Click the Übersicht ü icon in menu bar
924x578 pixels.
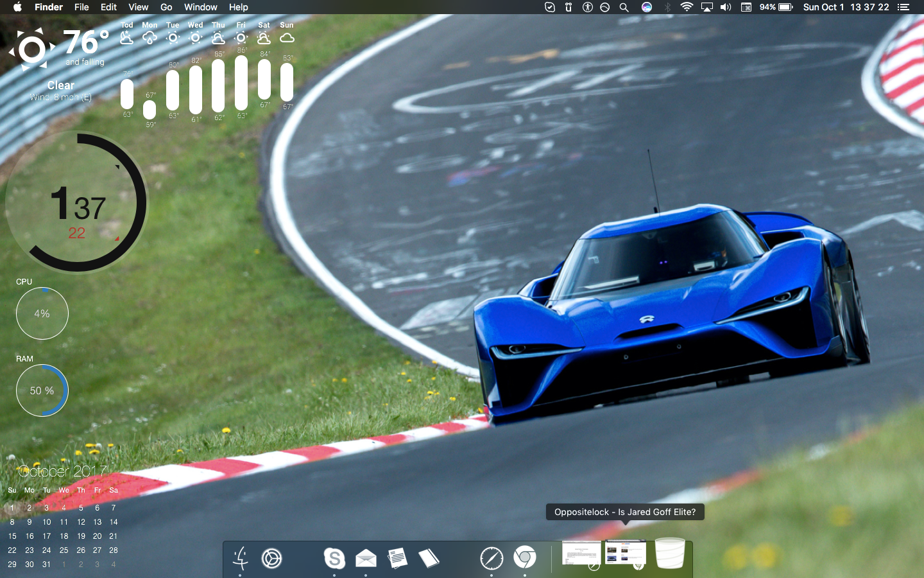[569, 7]
